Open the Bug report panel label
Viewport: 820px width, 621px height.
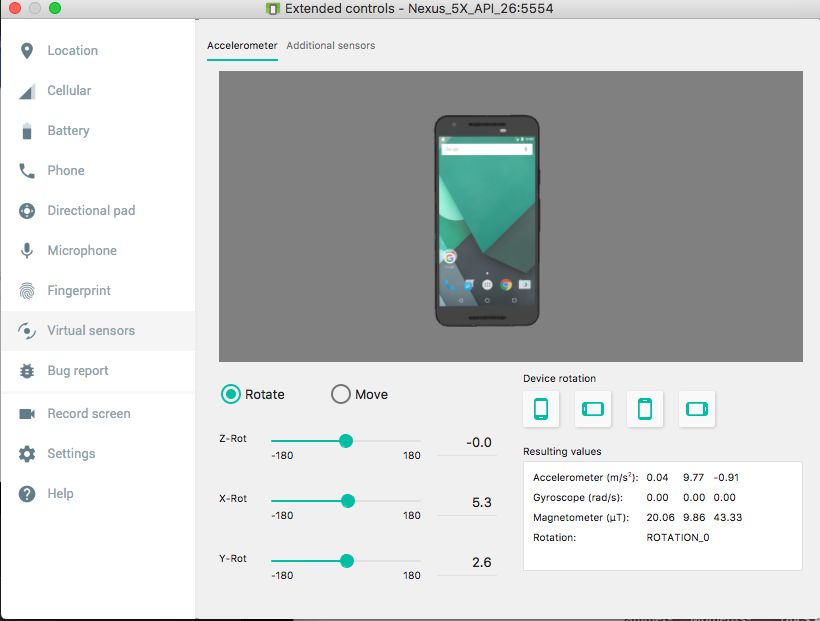78,370
